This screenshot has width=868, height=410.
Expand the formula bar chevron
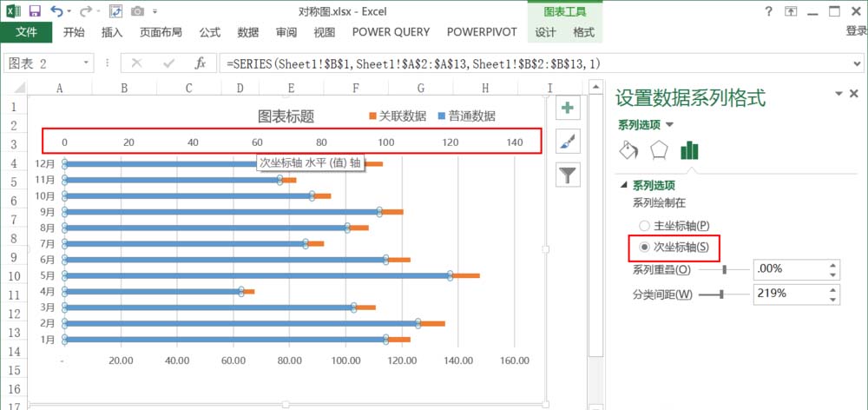pos(858,63)
